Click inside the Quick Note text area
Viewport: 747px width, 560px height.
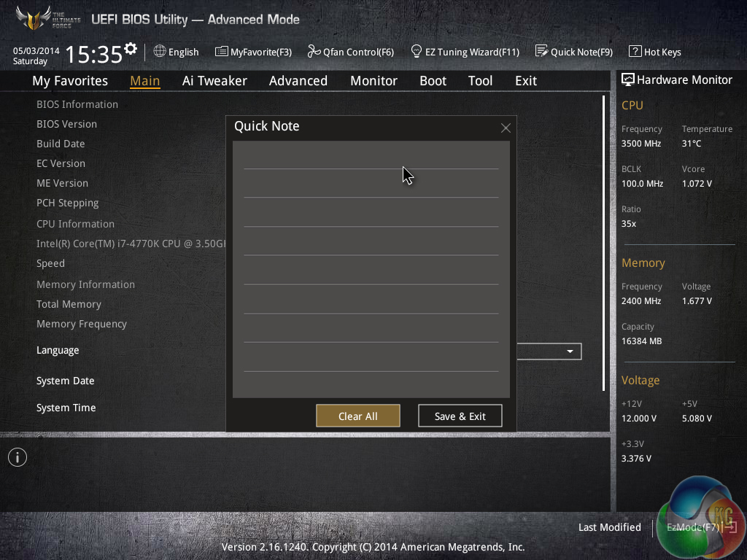click(371, 269)
